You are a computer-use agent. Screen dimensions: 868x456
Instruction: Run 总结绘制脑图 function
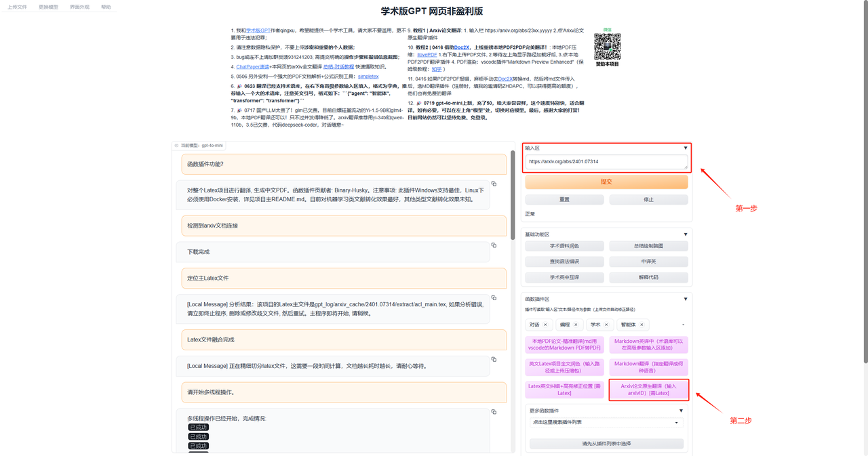click(648, 246)
